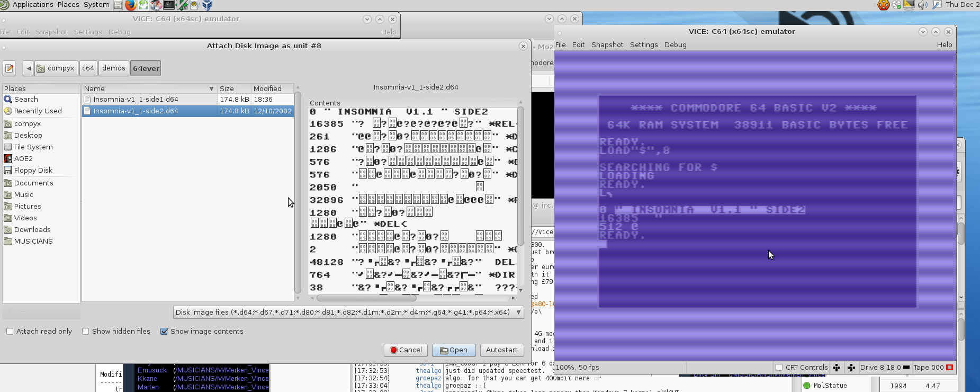Image resolution: width=980 pixels, height=392 pixels.
Task: Click the horizontal scrollbar of Contents preview
Action: (366, 298)
